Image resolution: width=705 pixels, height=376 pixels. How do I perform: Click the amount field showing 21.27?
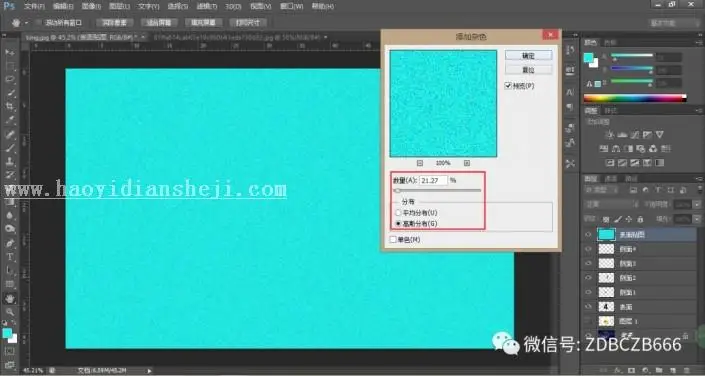point(433,180)
